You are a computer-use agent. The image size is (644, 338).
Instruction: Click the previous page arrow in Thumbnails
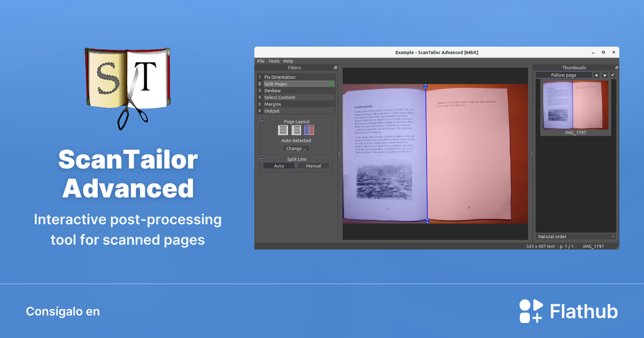597,75
